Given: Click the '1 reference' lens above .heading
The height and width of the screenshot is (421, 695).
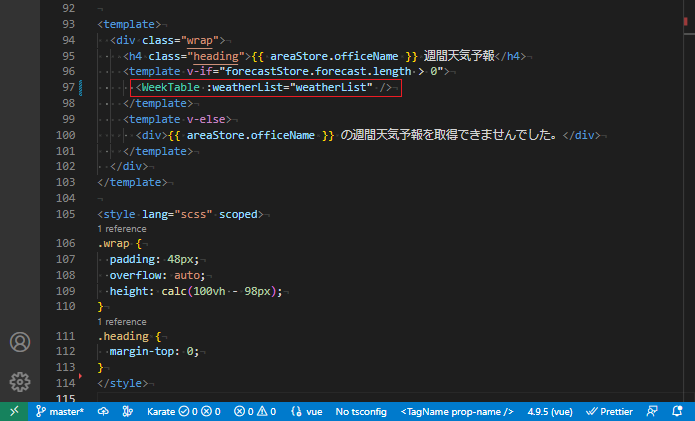Looking at the screenshot, I should coord(122,322).
